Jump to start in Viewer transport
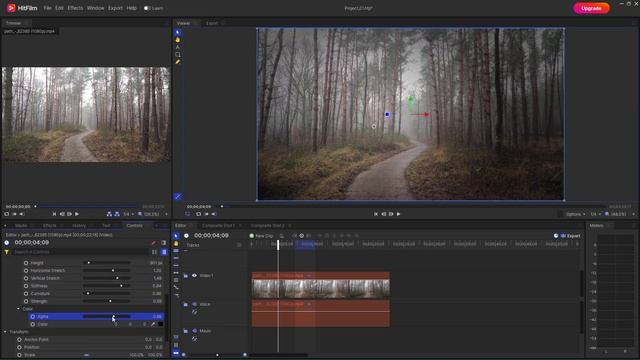 tap(376, 214)
